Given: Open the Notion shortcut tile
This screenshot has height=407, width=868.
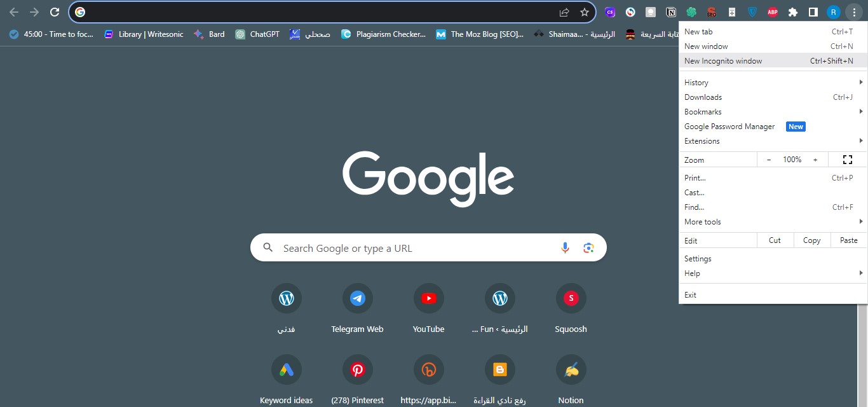Looking at the screenshot, I should 571,380.
